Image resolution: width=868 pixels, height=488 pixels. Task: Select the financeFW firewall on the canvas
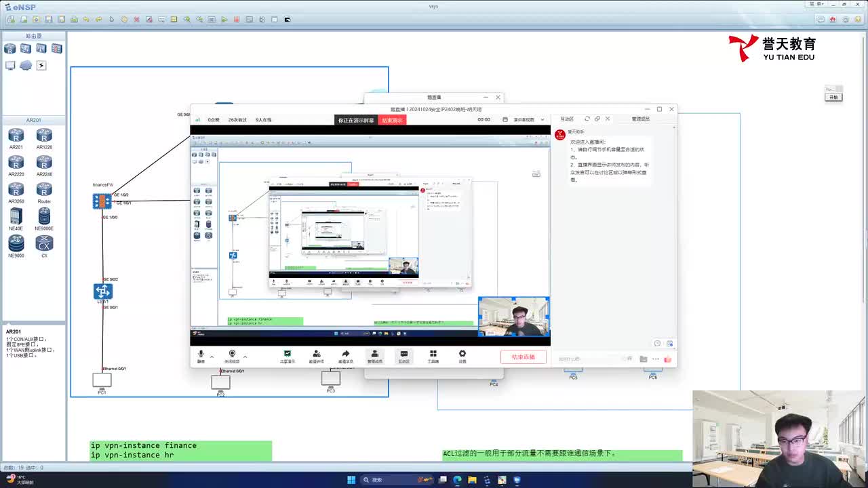pos(102,201)
